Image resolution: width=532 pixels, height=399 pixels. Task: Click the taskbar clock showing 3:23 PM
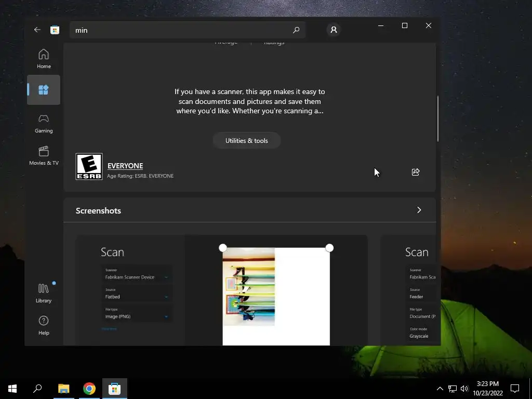(487, 389)
